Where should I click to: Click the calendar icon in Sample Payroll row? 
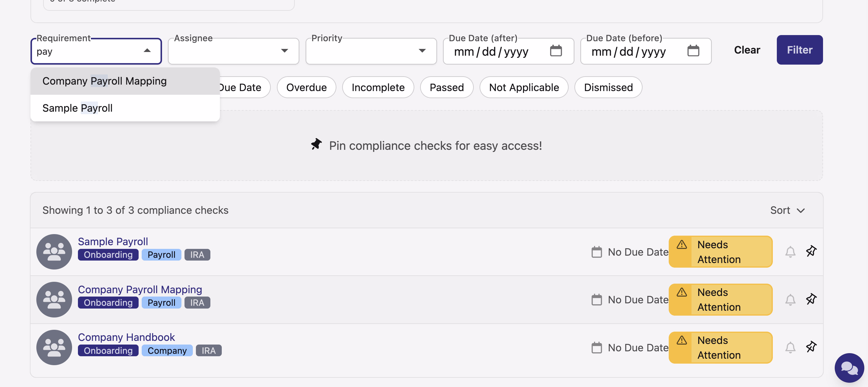click(x=596, y=252)
